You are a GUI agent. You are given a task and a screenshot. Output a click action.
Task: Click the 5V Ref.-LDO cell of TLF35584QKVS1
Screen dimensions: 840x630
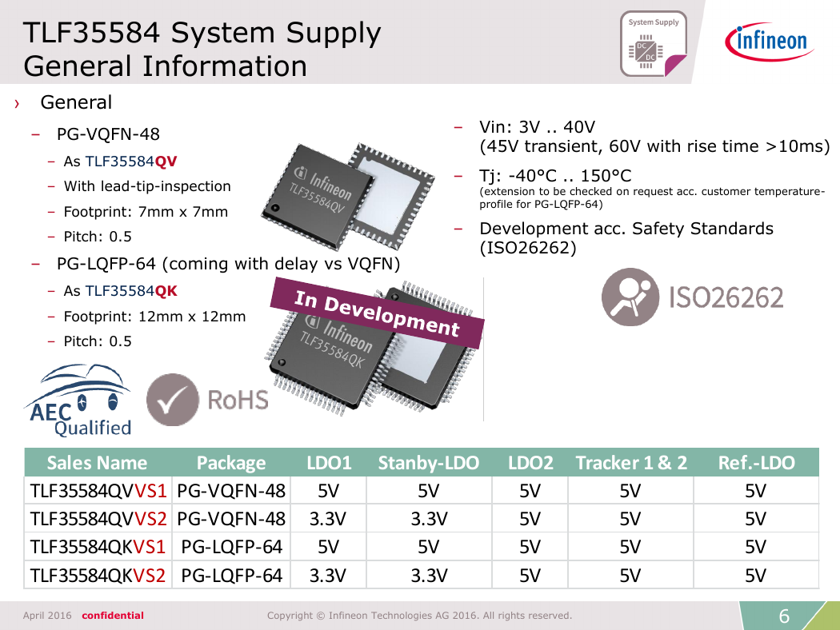[x=756, y=547]
